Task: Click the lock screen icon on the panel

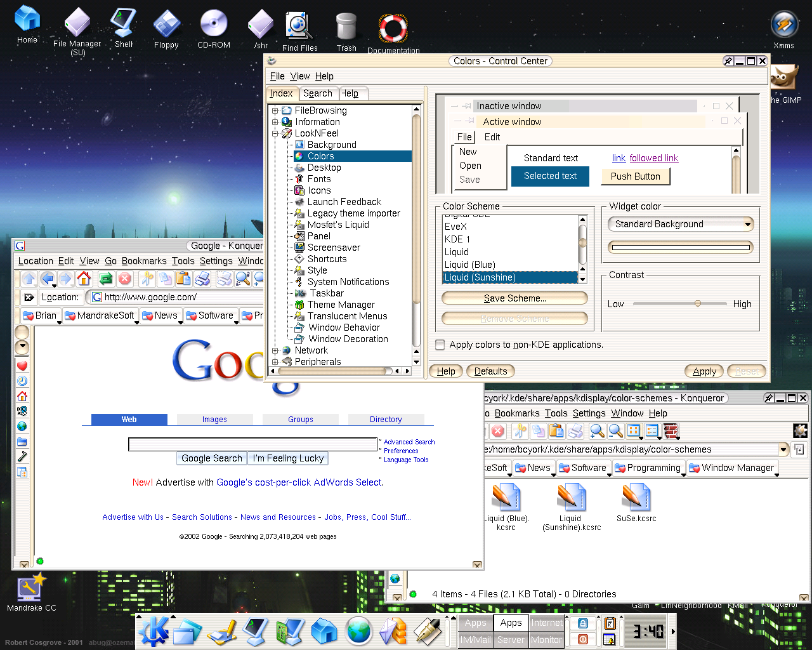Action: coord(583,624)
